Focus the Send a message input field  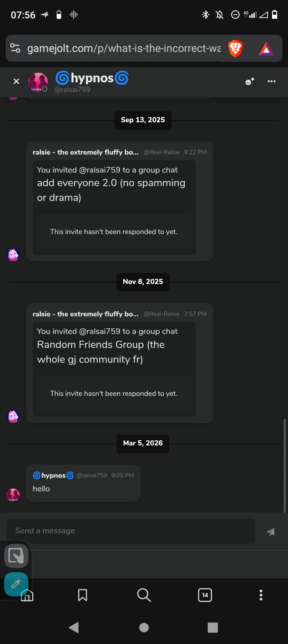click(x=130, y=531)
